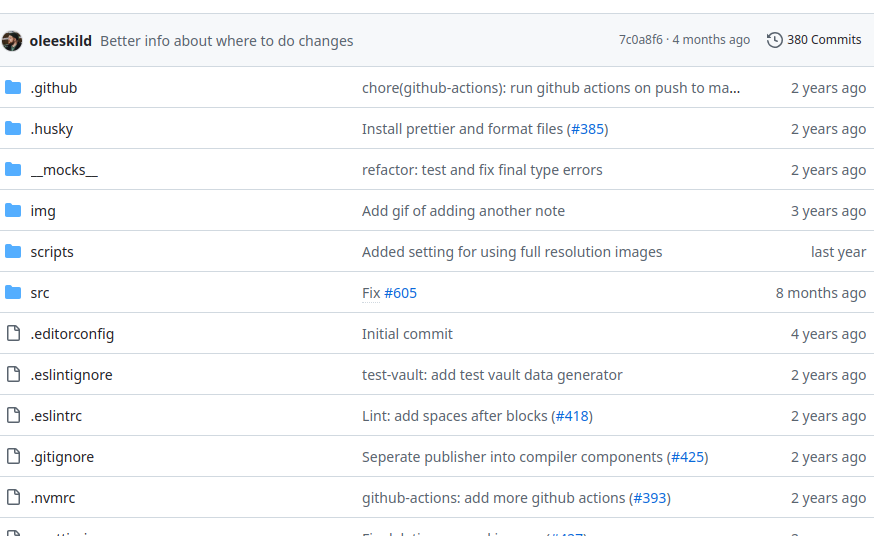Image resolution: width=874 pixels, height=536 pixels.
Task: Open pull request #425 link
Action: (687, 457)
